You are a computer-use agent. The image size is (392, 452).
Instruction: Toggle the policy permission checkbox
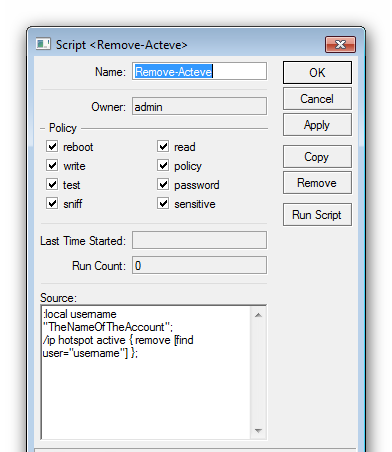[x=163, y=165]
